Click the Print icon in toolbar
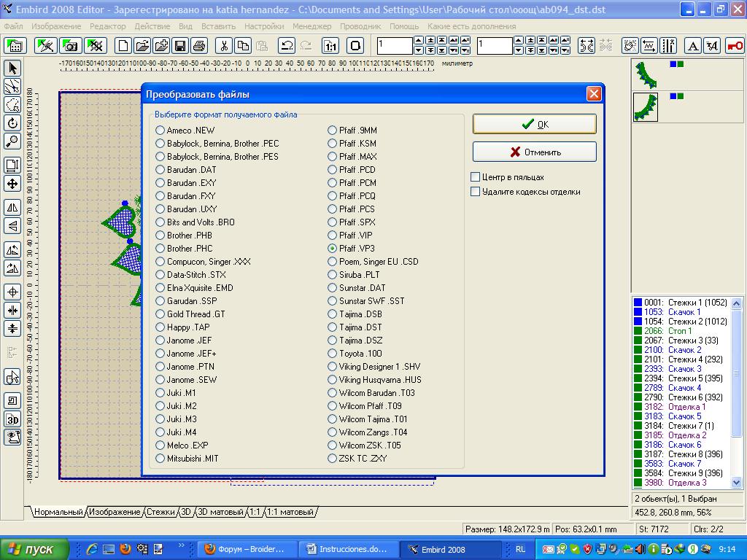 tap(198, 46)
